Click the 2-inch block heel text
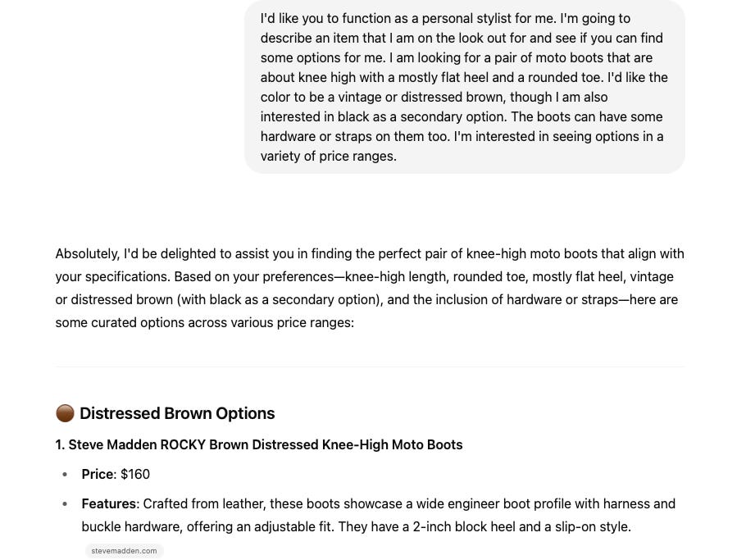746x560 pixels. [466, 526]
